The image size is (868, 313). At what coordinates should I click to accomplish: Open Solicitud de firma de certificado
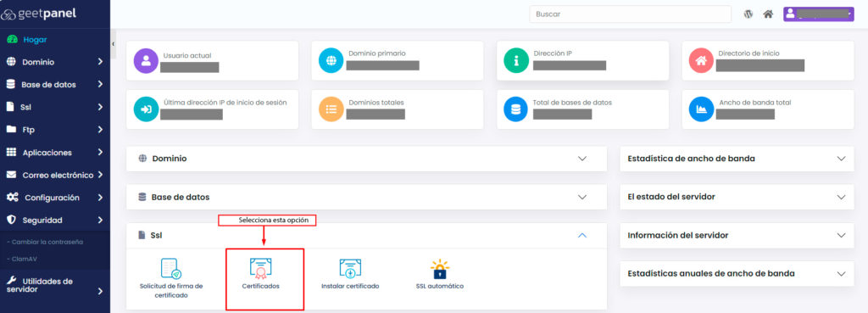(171, 278)
